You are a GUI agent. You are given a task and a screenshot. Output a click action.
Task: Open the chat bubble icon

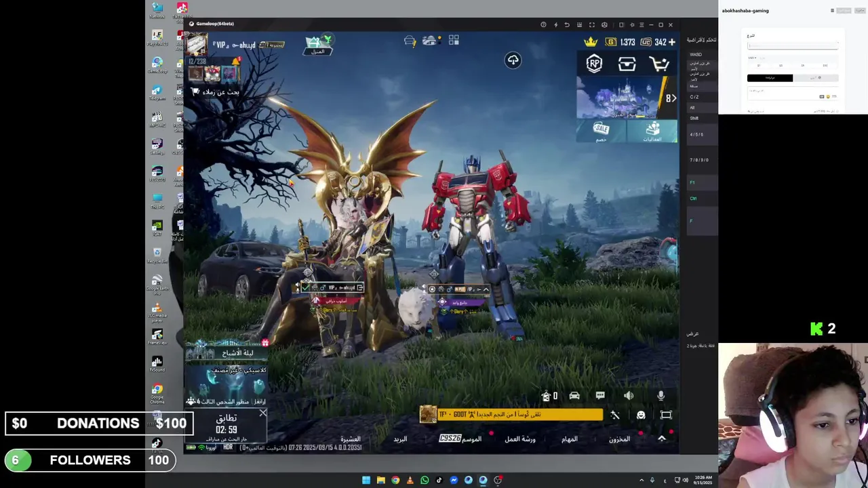[x=600, y=396]
